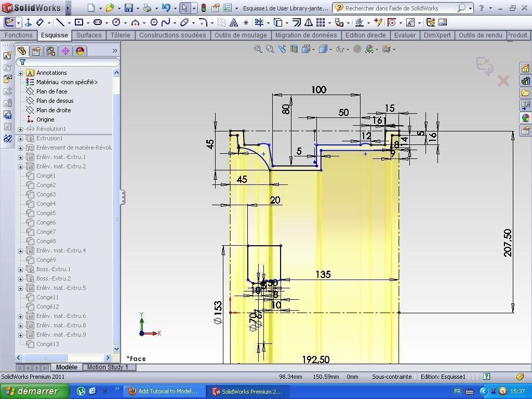Expand the Enlèv. mat.-Extru.4 feature
Viewport: 532px width, 399px height.
pos(21,251)
